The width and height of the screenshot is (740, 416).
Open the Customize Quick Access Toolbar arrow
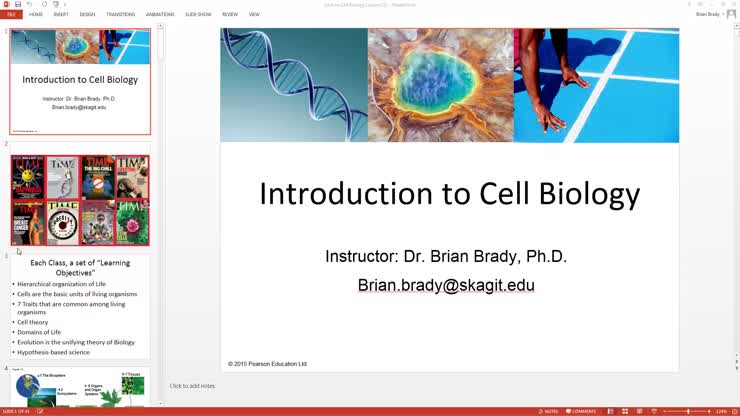tap(65, 4)
